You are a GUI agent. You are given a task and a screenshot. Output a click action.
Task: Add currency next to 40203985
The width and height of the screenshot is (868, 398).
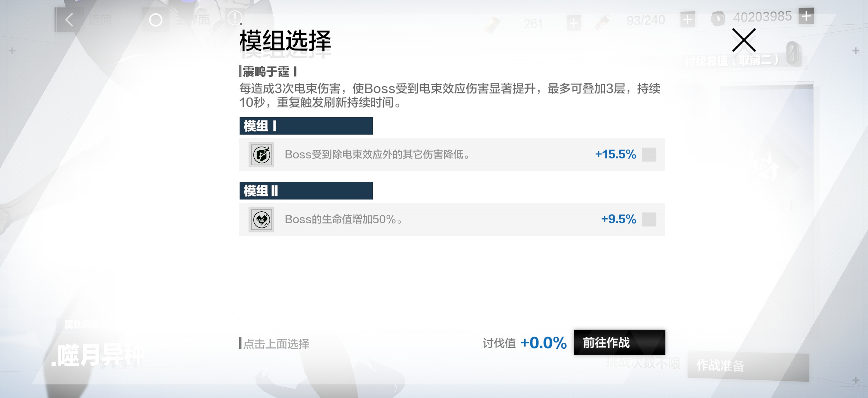point(806,16)
